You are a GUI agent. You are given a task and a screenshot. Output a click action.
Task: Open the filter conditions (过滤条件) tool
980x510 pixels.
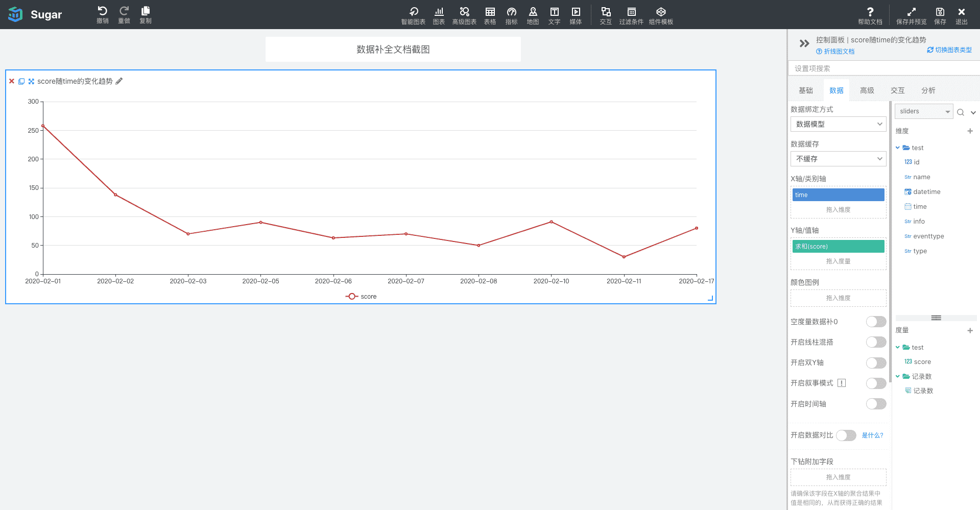(631, 12)
